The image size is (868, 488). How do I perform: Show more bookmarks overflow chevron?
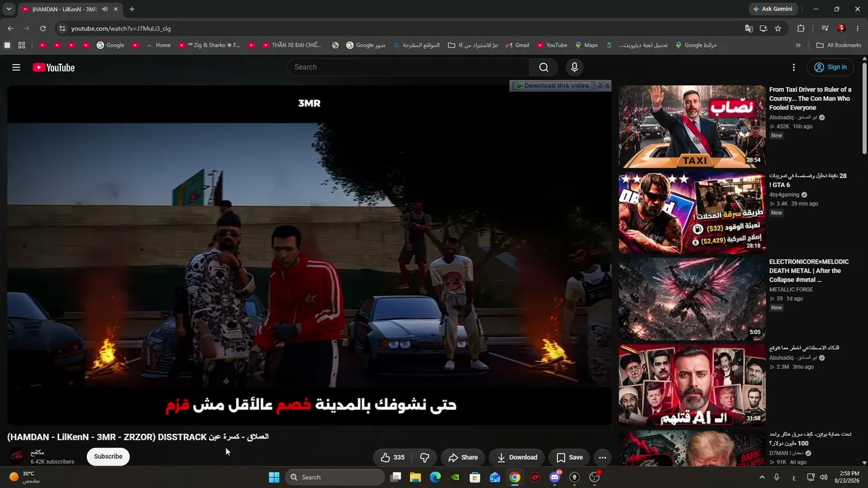click(x=798, y=45)
